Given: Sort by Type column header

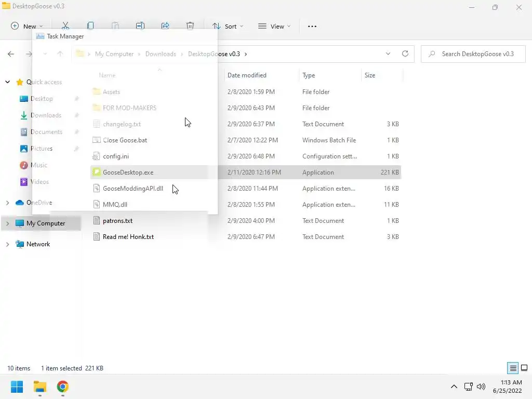Looking at the screenshot, I should pos(309,75).
